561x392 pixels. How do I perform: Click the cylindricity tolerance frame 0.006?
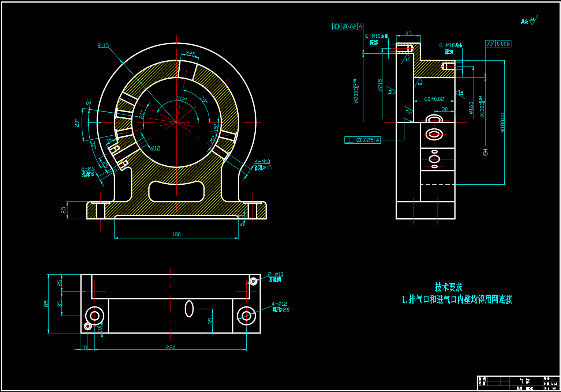[x=498, y=44]
